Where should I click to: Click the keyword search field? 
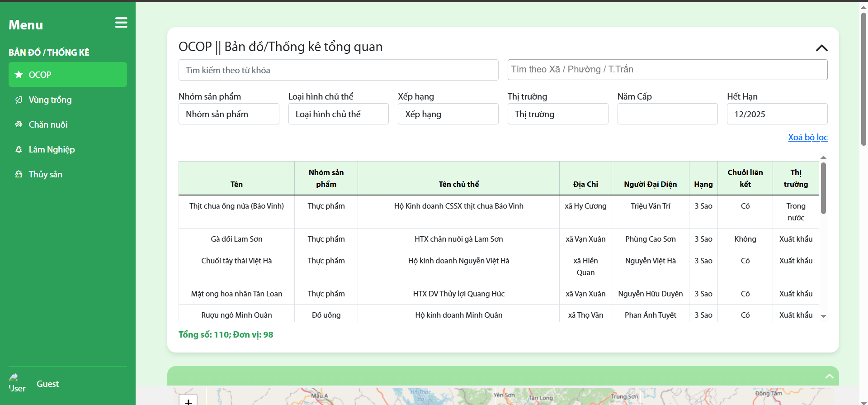click(338, 70)
